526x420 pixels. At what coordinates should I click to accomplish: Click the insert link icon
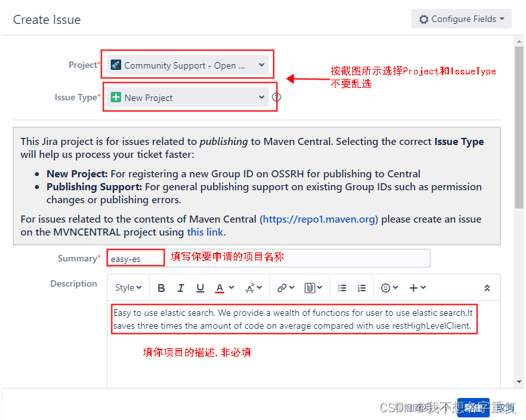(x=282, y=288)
